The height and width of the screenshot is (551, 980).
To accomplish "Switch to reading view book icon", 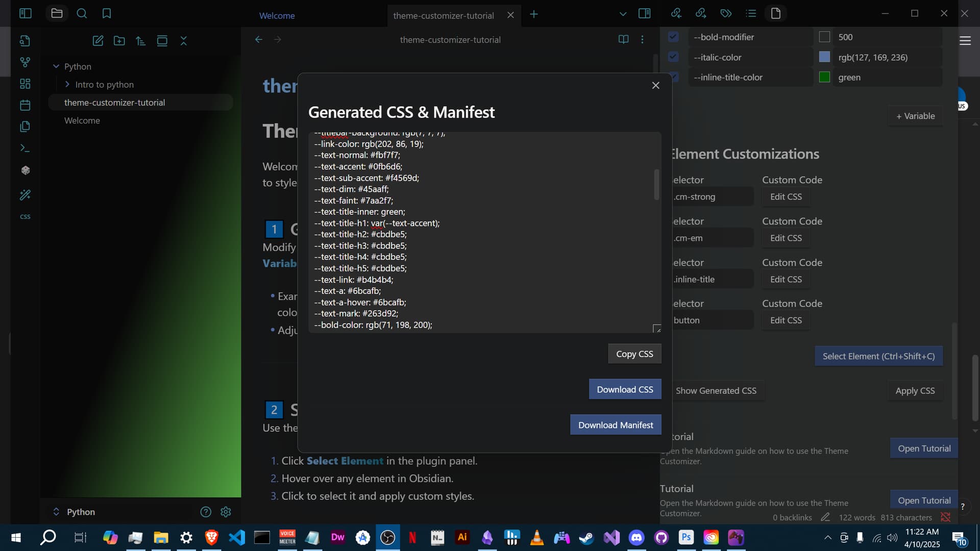I will [x=623, y=39].
